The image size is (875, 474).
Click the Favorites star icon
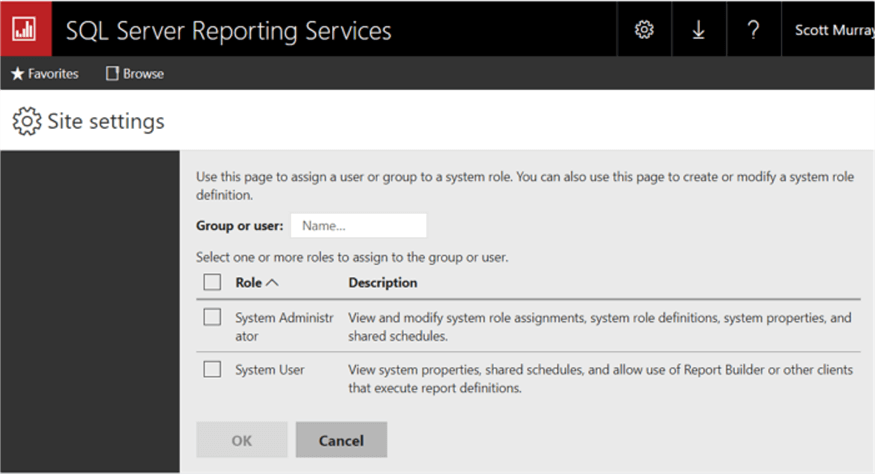(18, 74)
